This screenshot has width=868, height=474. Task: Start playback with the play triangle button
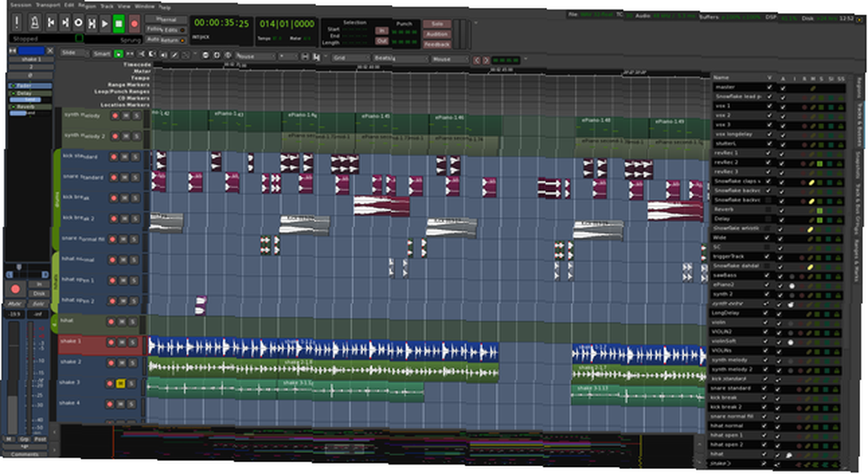tap(105, 23)
